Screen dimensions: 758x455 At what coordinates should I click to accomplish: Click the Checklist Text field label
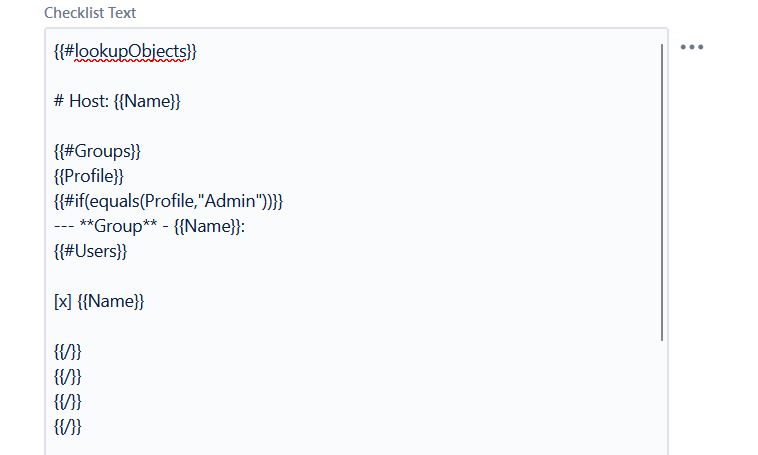[x=90, y=13]
